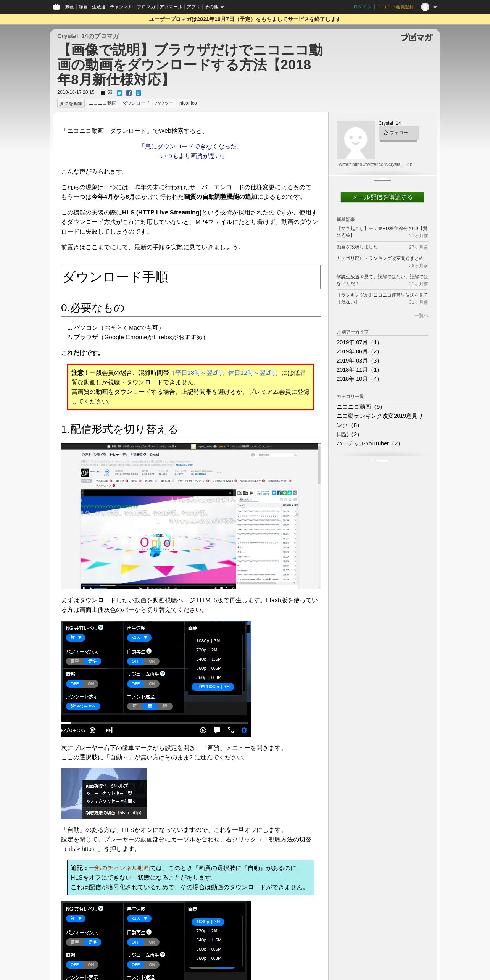Click the フォロー star button
490x980 pixels.
398,133
